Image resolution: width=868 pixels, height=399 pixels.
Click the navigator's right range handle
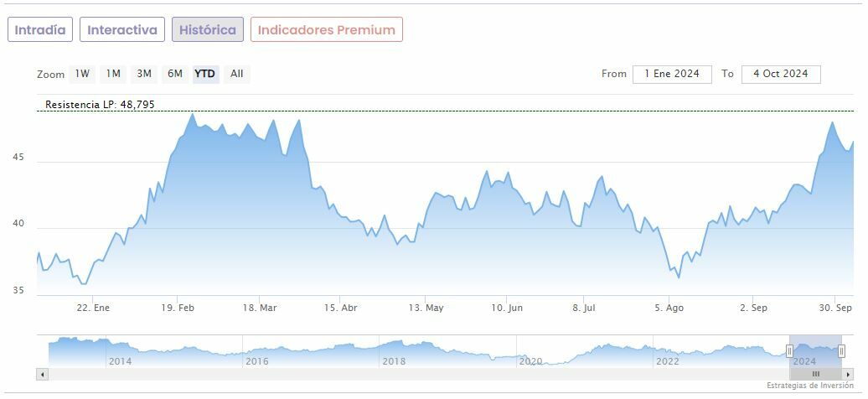pyautogui.click(x=841, y=350)
